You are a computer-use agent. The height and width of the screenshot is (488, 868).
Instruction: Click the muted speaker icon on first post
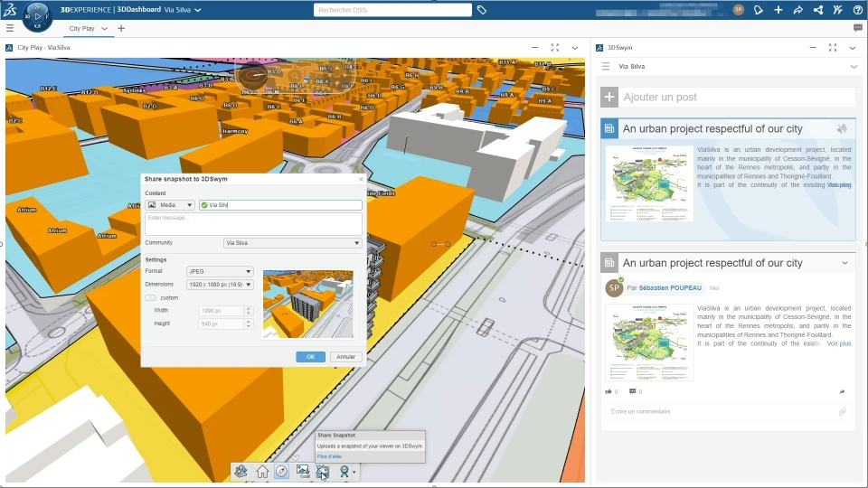click(x=842, y=129)
